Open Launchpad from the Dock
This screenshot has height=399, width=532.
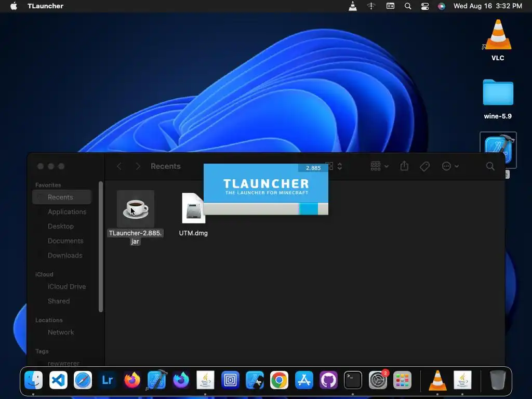(402, 380)
